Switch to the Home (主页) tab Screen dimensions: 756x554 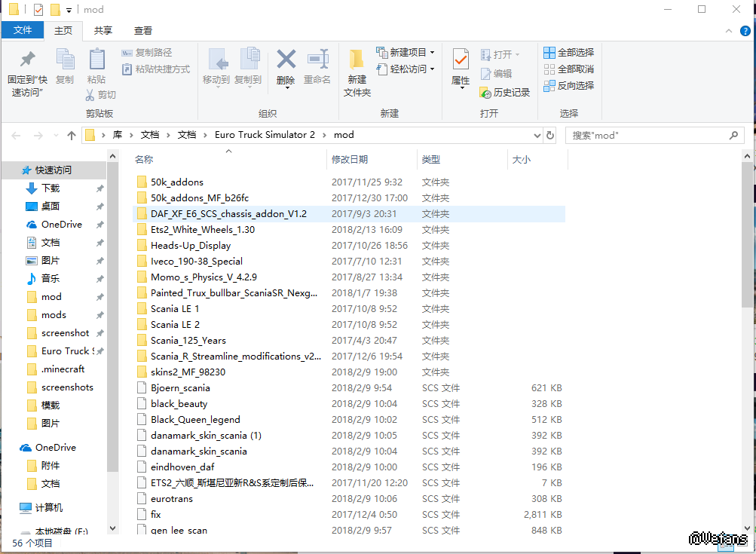pyautogui.click(x=63, y=30)
